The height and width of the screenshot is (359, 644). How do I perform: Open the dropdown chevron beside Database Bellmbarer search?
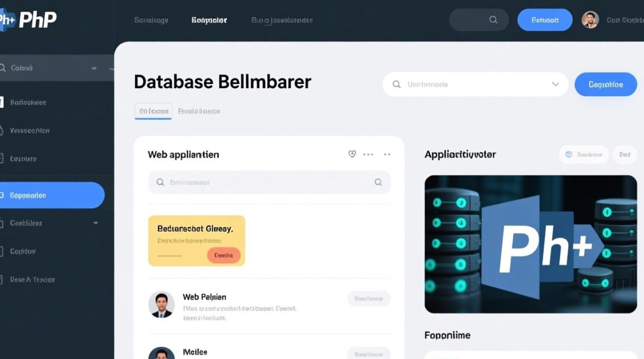(x=555, y=84)
